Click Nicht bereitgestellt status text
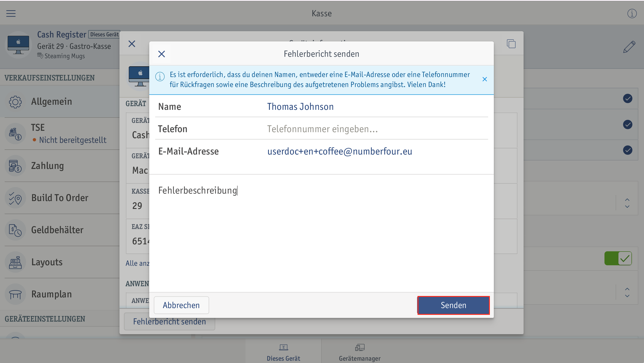644x363 pixels. point(73,140)
